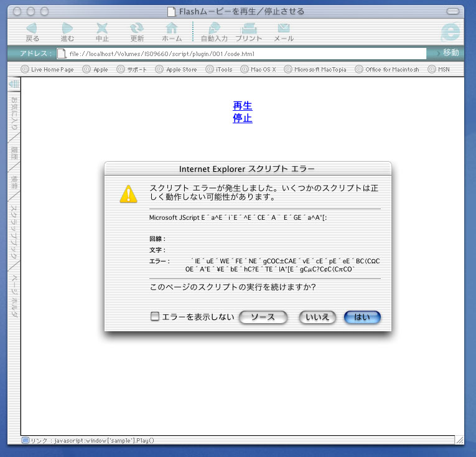
Task: Click the Microsoft JScript error text line
Action: click(238, 217)
